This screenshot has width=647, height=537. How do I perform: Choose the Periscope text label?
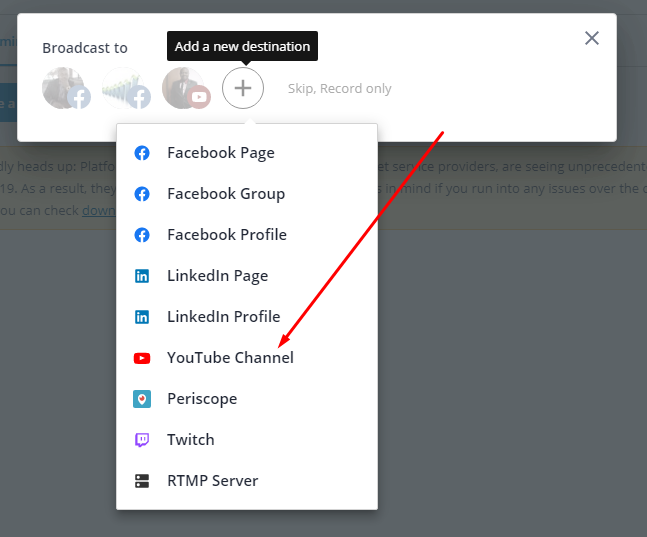point(202,399)
